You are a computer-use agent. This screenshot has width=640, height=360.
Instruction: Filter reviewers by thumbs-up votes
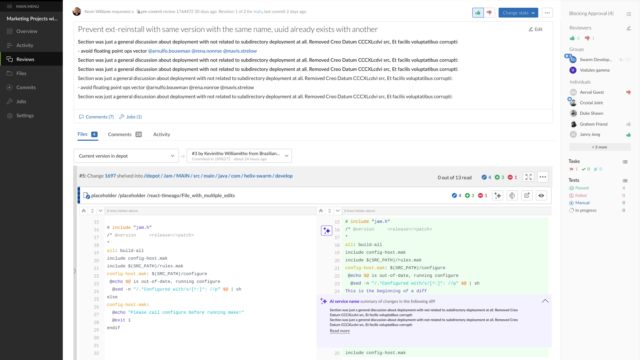[x=575, y=38]
